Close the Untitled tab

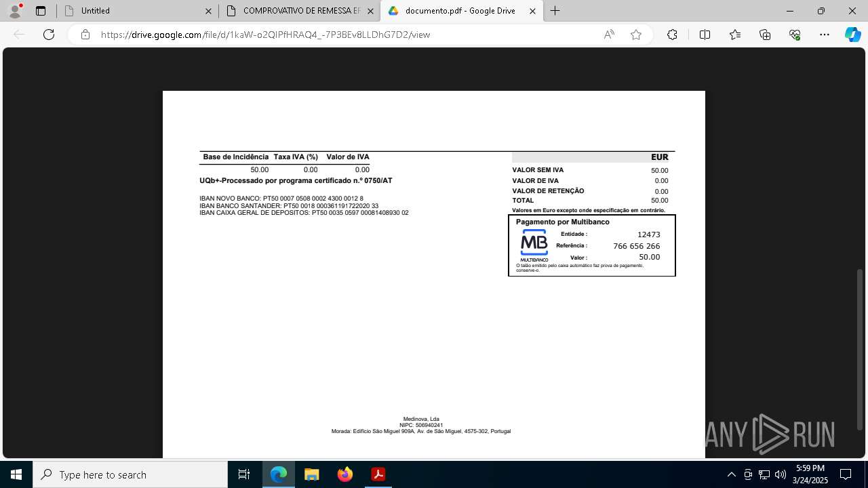(x=208, y=11)
